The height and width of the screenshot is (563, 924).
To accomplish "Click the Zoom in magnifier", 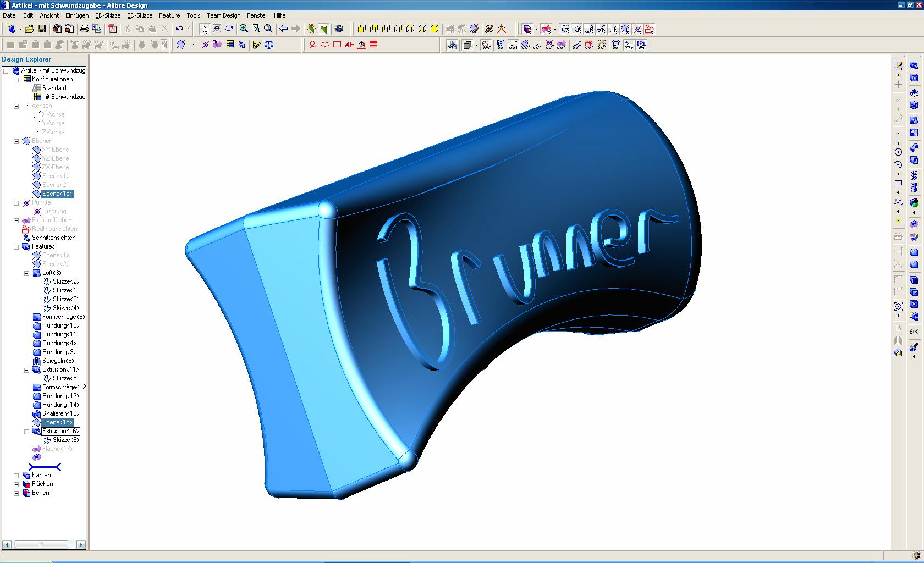I will click(x=244, y=29).
